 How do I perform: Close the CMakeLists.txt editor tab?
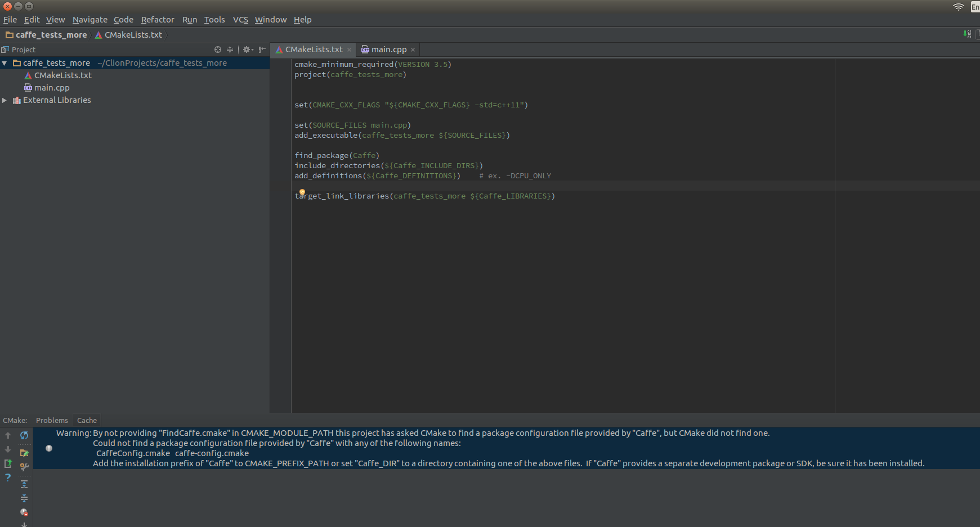pos(349,50)
